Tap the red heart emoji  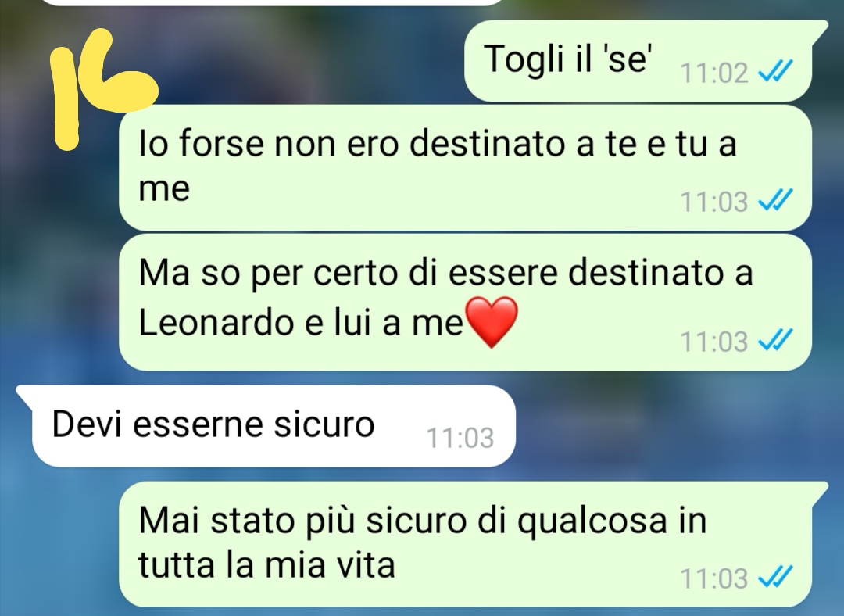pyautogui.click(x=491, y=322)
